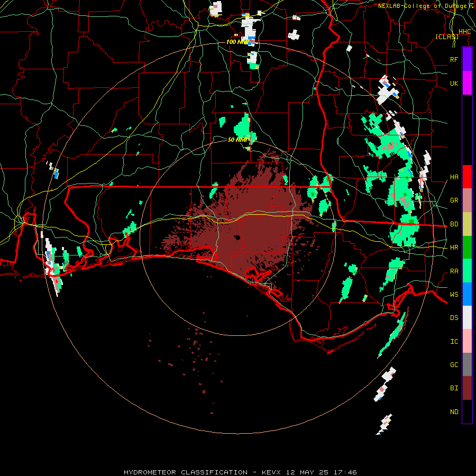Click the radar site black dot in clutter

(x=237, y=237)
